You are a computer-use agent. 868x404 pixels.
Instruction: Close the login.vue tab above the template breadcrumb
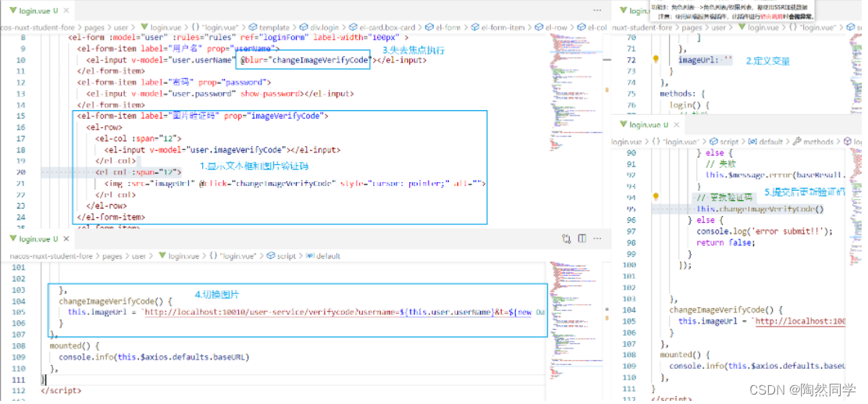[66, 10]
